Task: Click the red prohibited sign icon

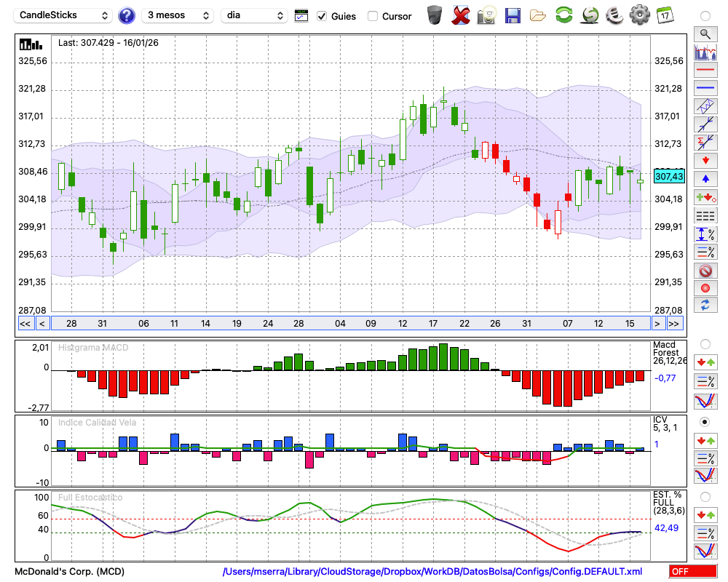Action: pos(705,270)
